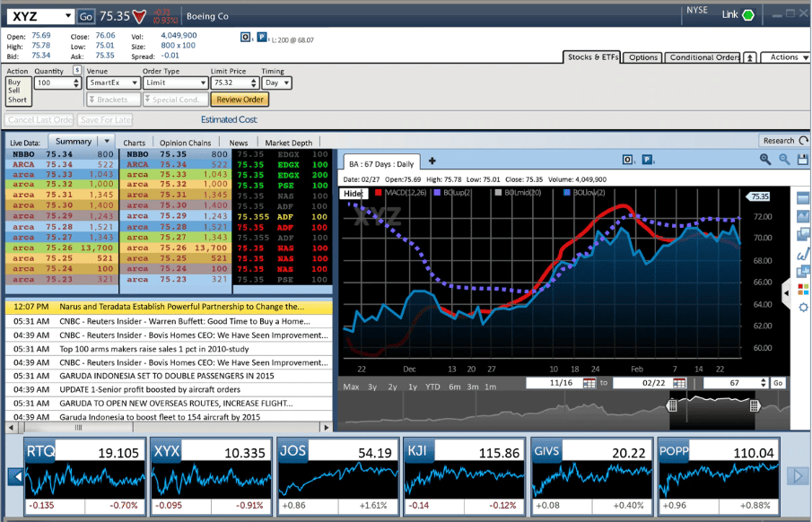The image size is (812, 522).
Task: Open the Warren Buffett news headline
Action: point(185,321)
